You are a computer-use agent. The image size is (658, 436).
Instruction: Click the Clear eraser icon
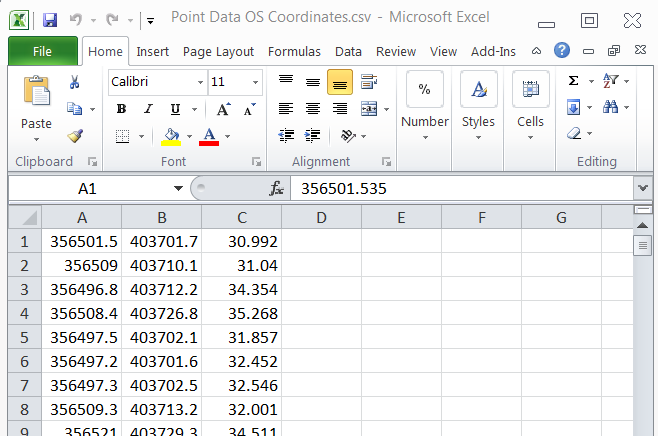point(574,134)
